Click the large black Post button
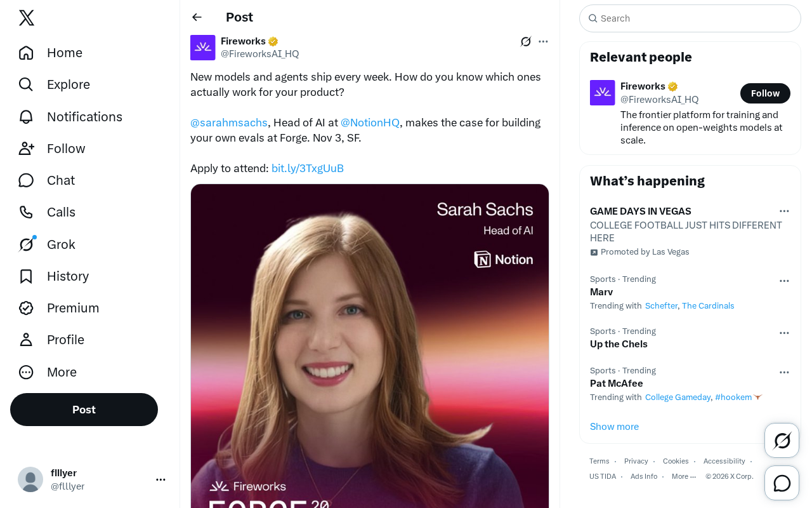This screenshot has width=812, height=508. click(84, 410)
